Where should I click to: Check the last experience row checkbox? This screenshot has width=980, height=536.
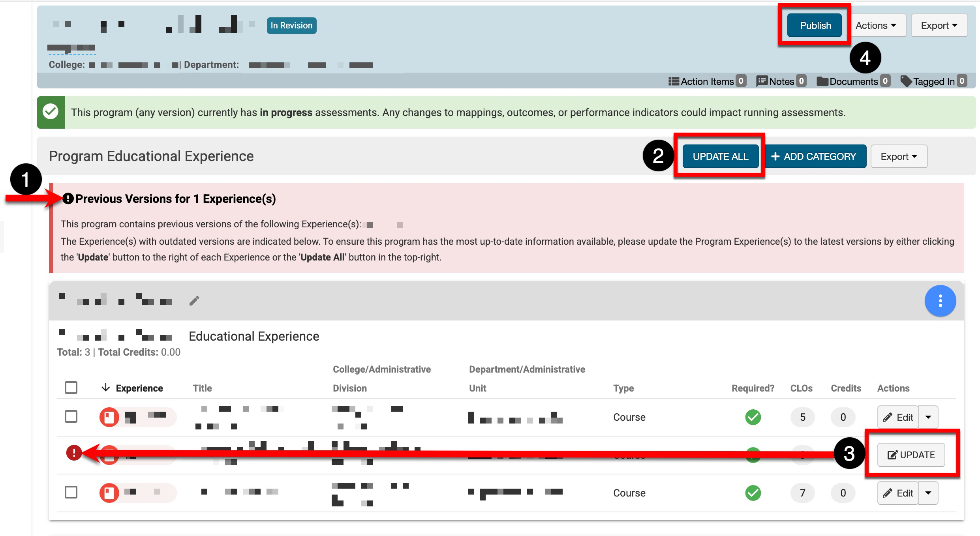point(71,493)
